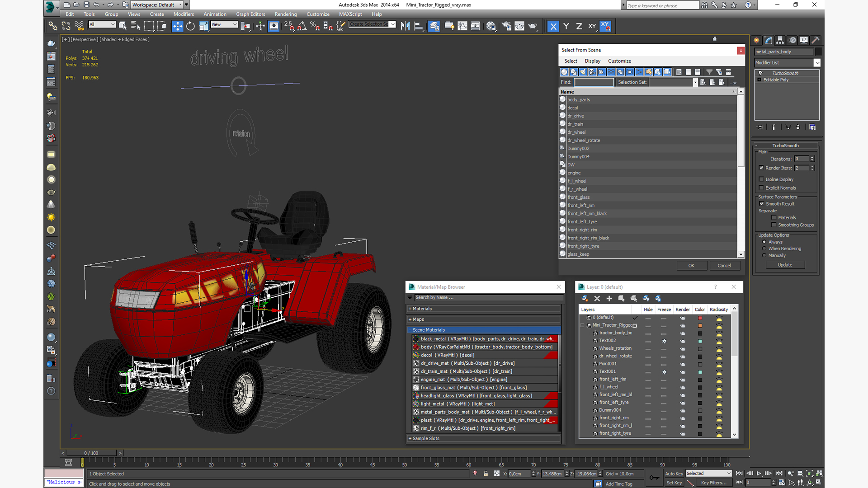Image resolution: width=868 pixels, height=488 pixels.
Task: Click OK in Select From Scene dialog
Action: [691, 266]
